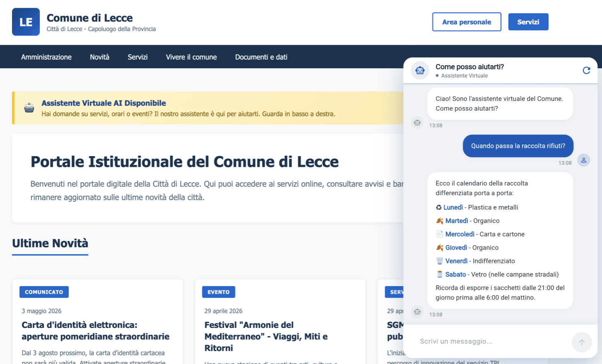Click the EVENTO tag
Screen dimensions: 602x364
click(x=219, y=292)
